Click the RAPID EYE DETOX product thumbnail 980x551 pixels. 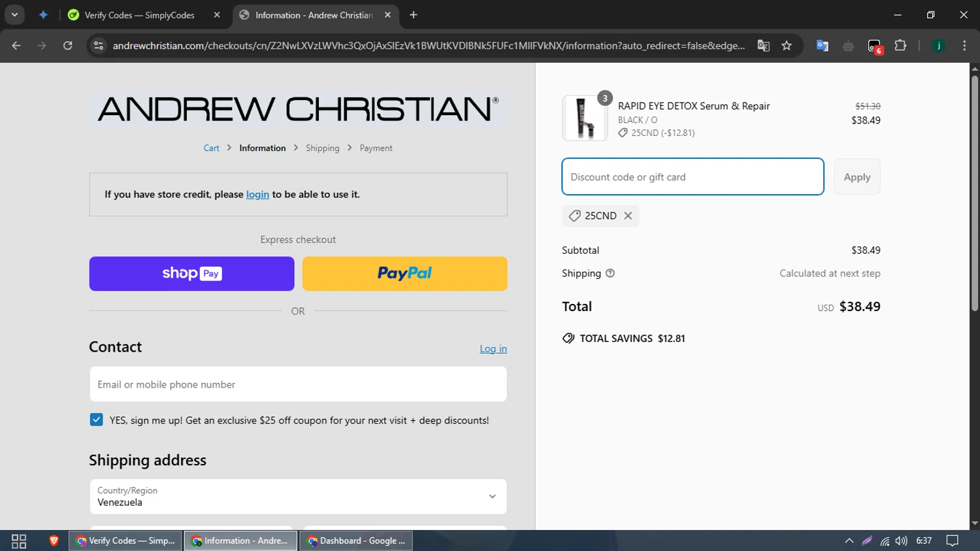tap(585, 118)
